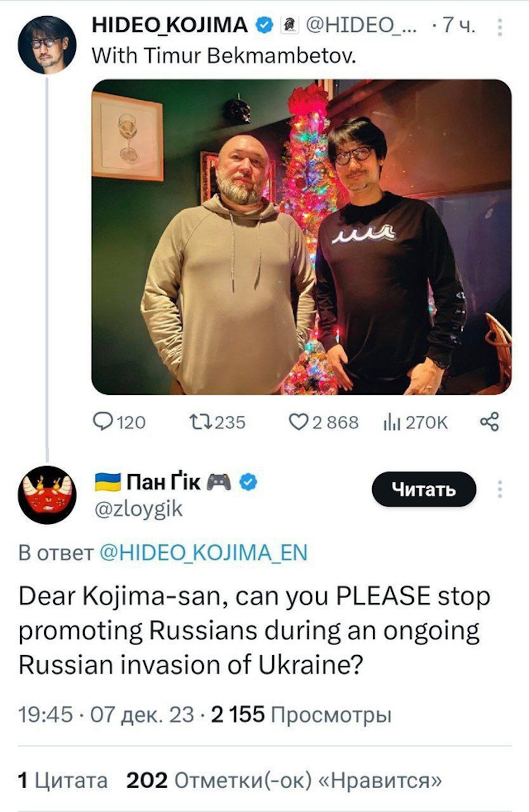Click the retweet icon showing 235
The image size is (529, 812).
point(218,422)
